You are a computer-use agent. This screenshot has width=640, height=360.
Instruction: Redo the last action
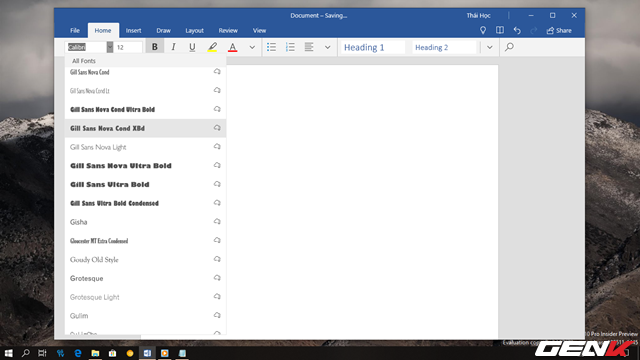[x=533, y=30]
